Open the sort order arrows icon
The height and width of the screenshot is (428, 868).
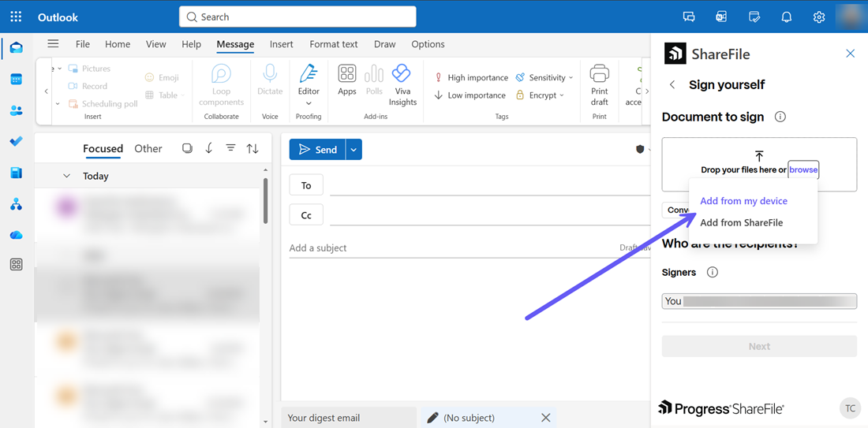tap(253, 148)
